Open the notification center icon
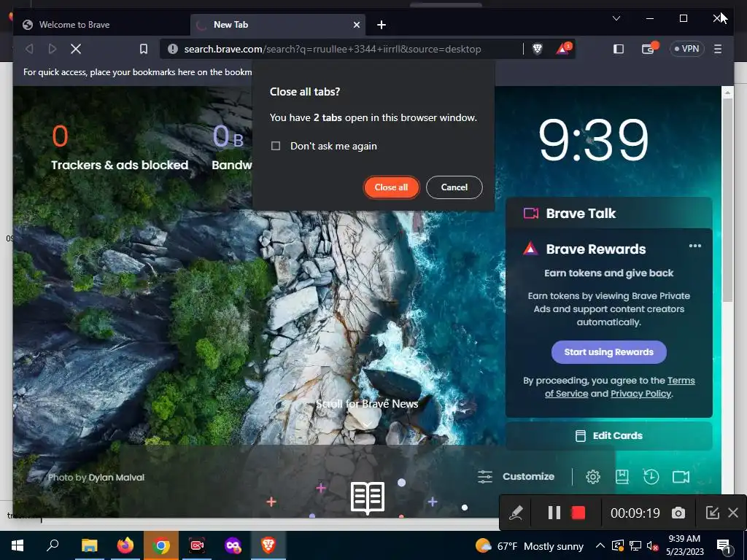 click(x=724, y=545)
